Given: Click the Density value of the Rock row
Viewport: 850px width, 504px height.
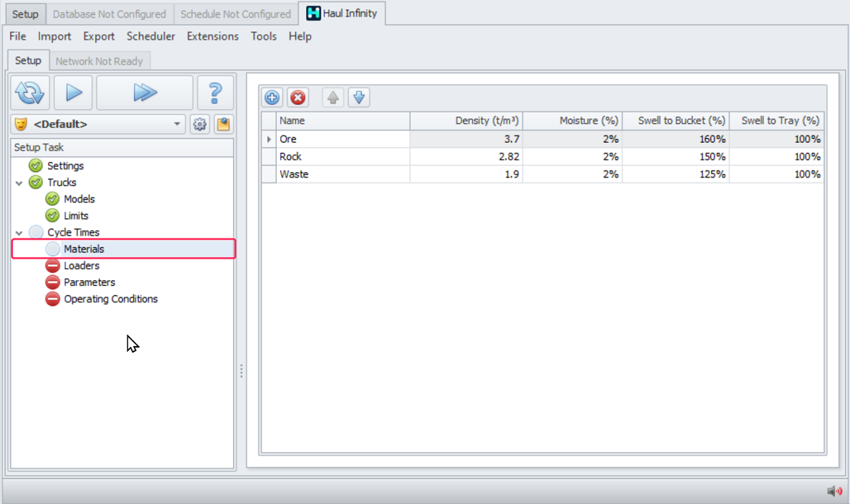Looking at the screenshot, I should point(466,156).
